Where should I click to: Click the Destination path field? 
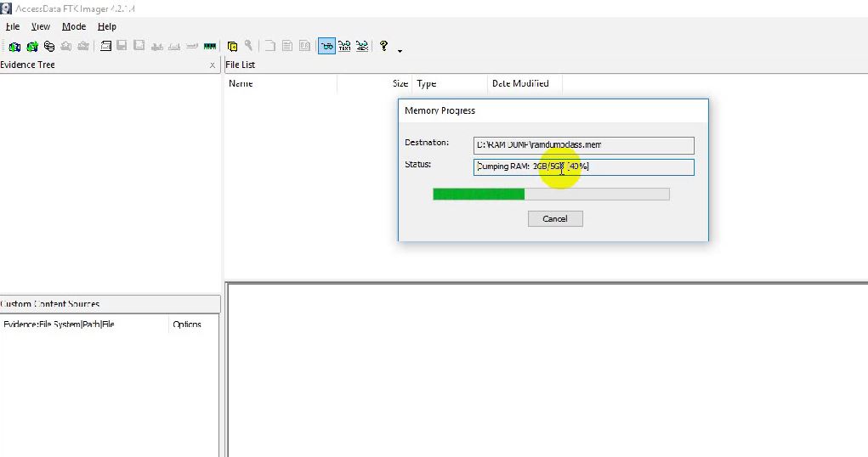pyautogui.click(x=583, y=145)
